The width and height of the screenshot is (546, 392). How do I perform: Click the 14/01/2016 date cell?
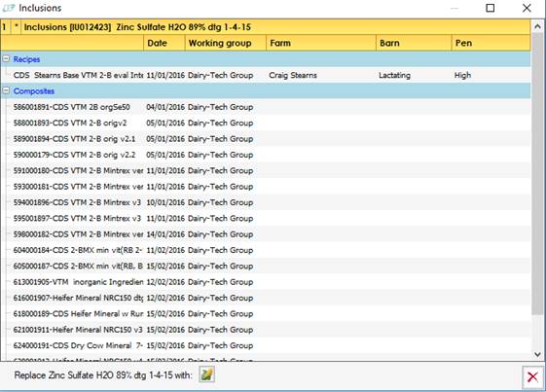[x=165, y=234]
